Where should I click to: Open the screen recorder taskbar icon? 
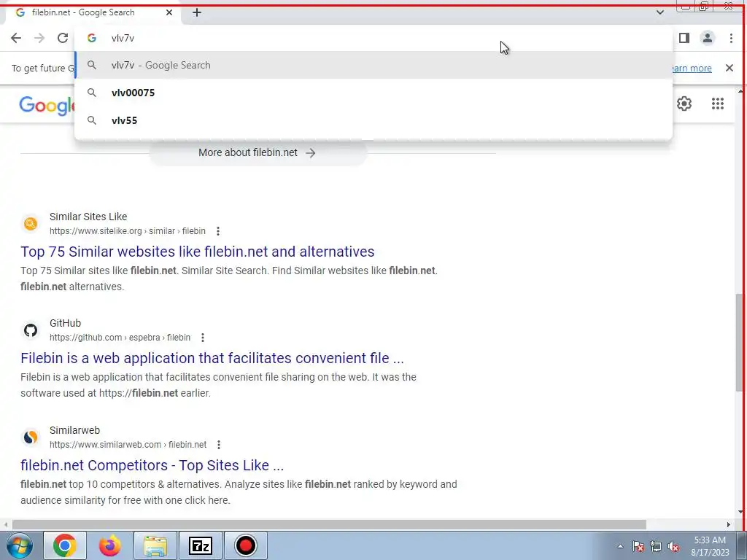(x=245, y=545)
